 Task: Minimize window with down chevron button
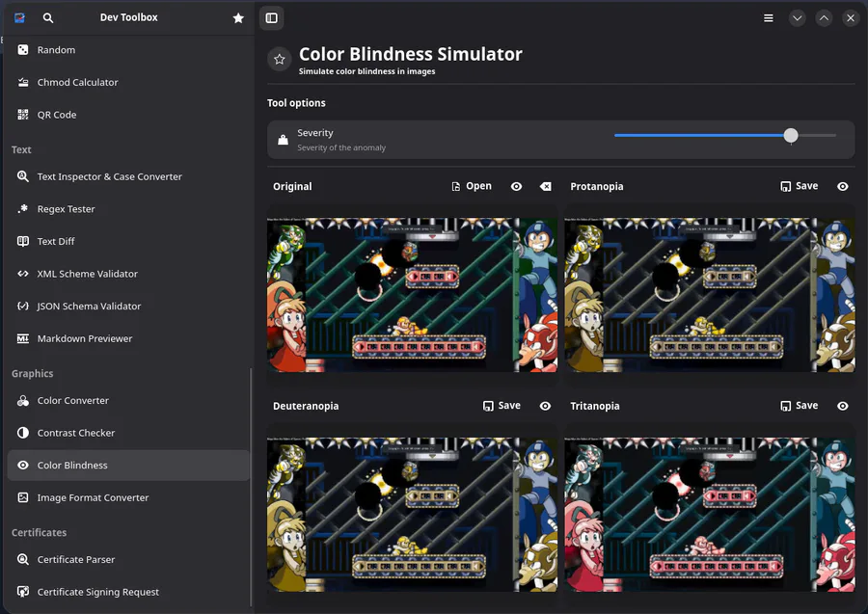798,18
